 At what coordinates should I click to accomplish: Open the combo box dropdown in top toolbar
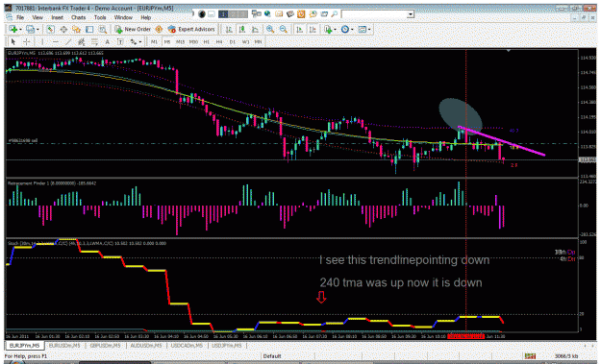[411, 14]
